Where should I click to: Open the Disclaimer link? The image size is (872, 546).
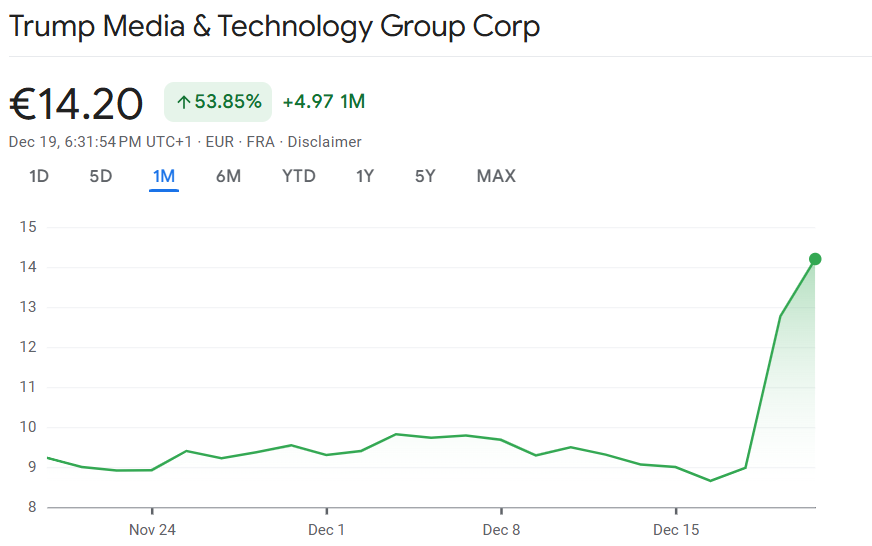(x=324, y=142)
